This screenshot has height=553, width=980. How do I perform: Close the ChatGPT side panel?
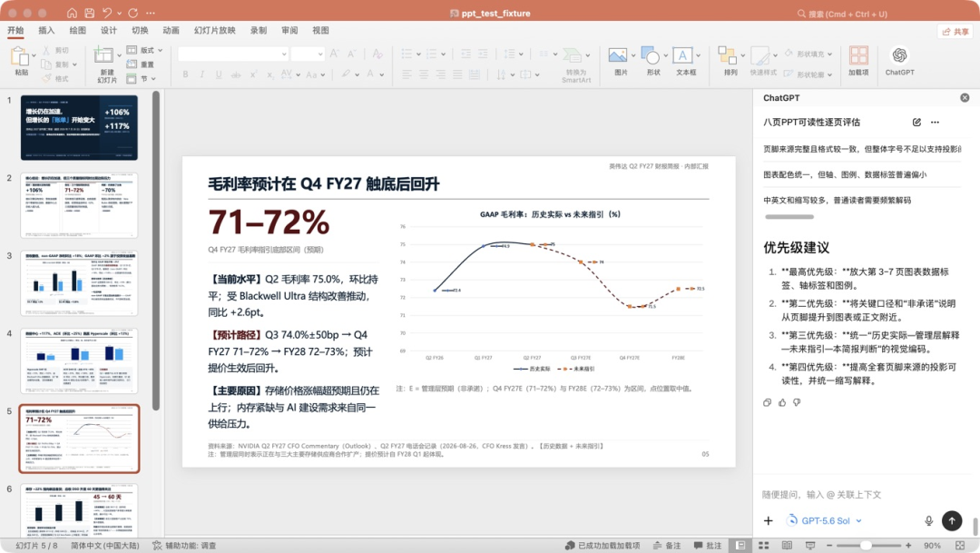click(965, 97)
